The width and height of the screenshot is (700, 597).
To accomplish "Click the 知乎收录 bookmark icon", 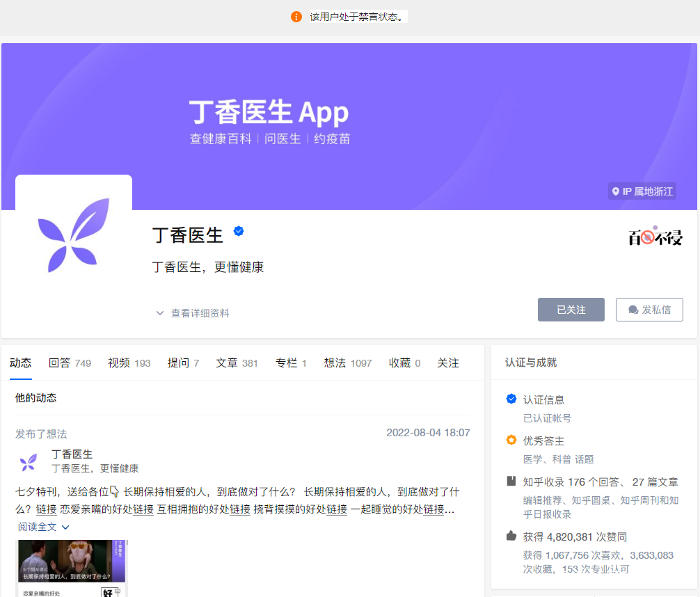I will pos(511,481).
